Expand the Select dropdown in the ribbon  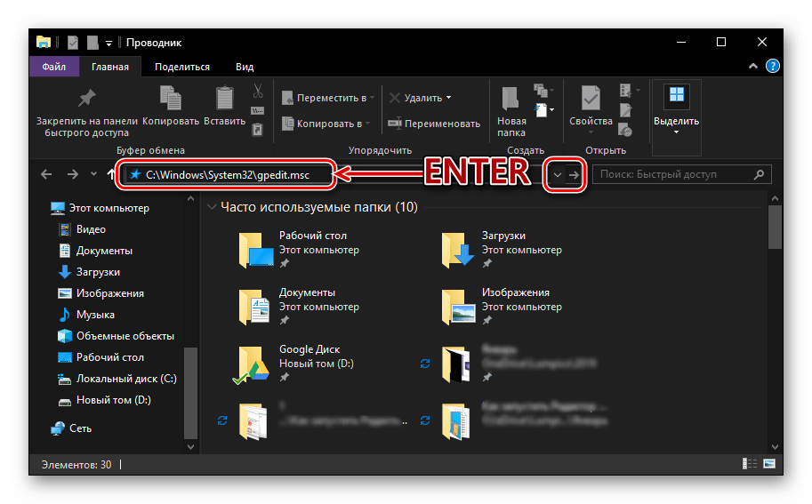click(x=676, y=132)
